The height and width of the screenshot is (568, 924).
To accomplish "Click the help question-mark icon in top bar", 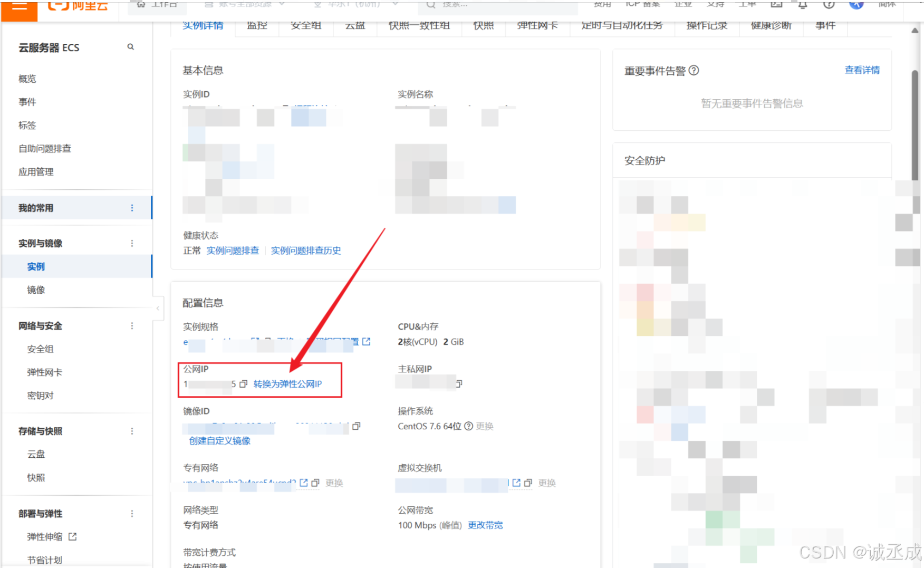I will 829,4.
